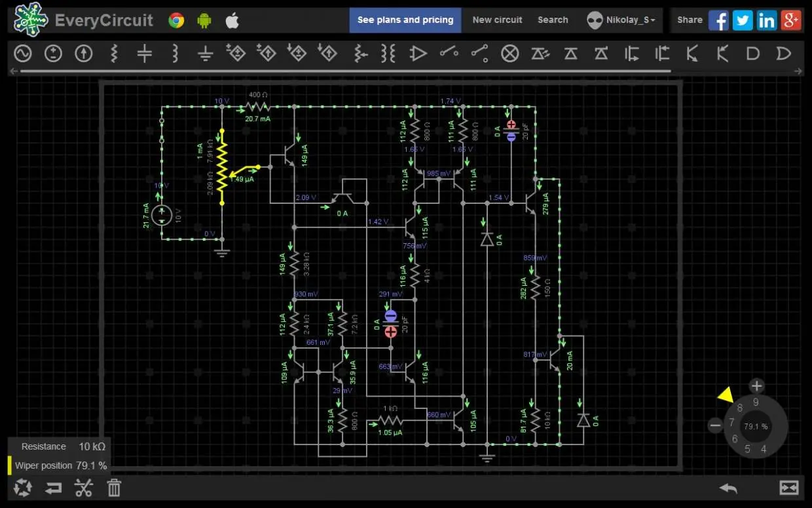Delete selection with the trash icon
This screenshot has width=812, height=508.
(114, 488)
